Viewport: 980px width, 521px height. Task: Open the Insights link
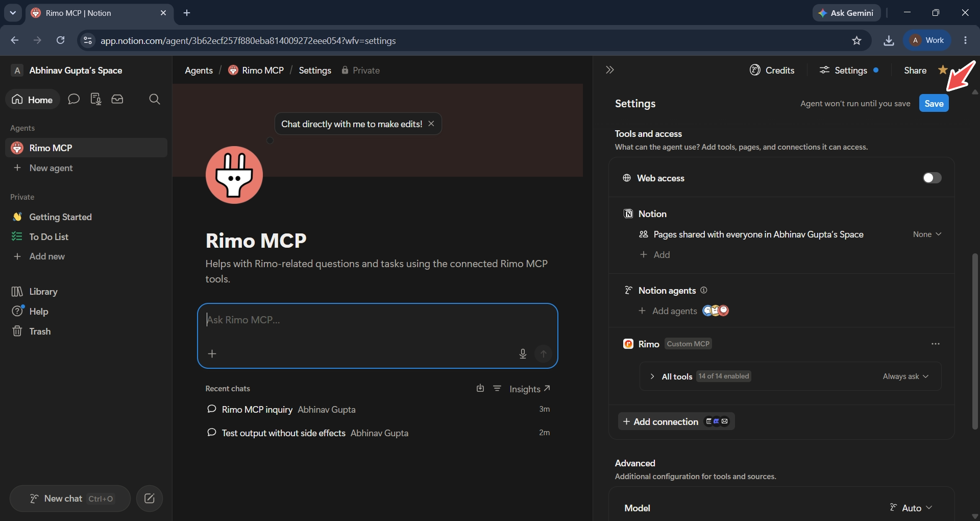[x=530, y=389]
